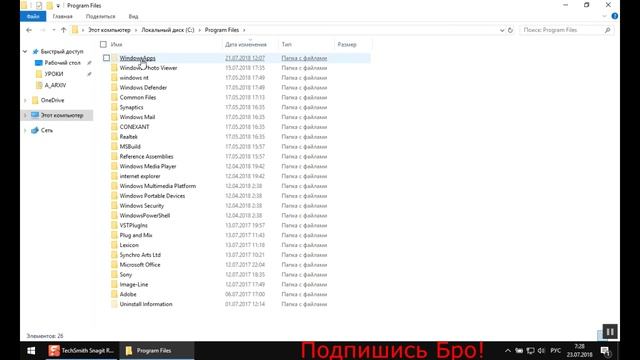Expand the ribbon with the chevron

(x=604, y=16)
